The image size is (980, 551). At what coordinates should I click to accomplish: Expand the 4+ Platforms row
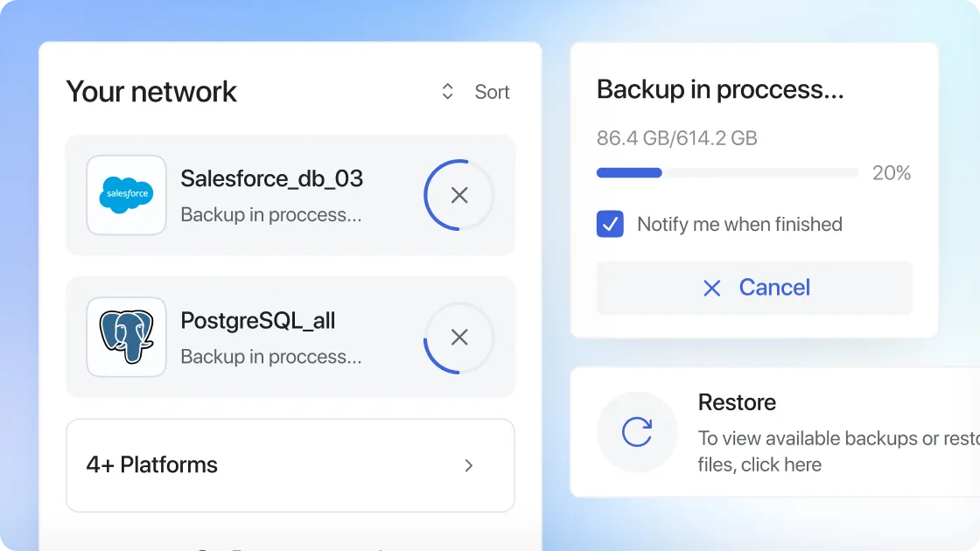(x=290, y=465)
